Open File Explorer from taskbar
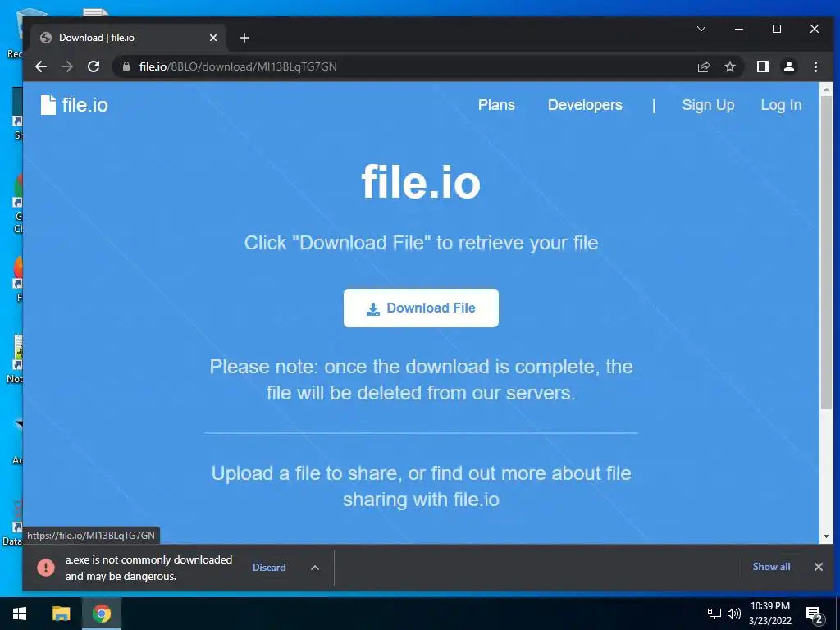The width and height of the screenshot is (840, 630). point(61,614)
